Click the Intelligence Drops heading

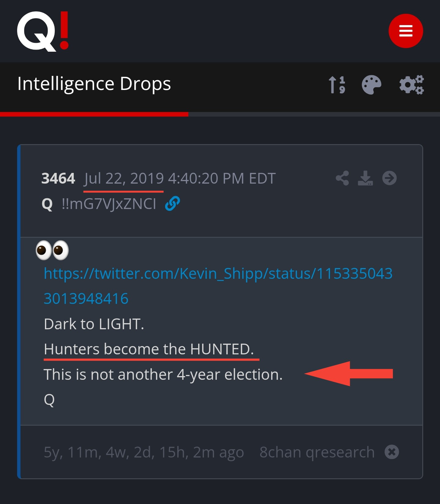(x=94, y=84)
